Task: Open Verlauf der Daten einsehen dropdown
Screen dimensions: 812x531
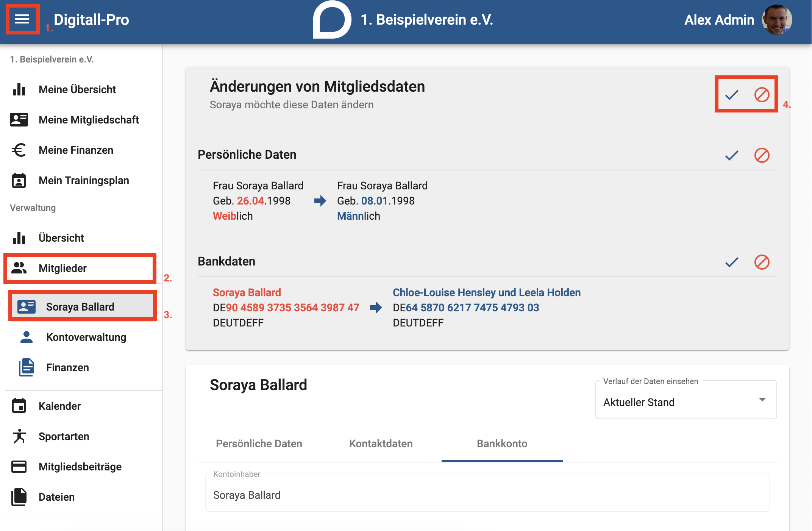Action: [x=686, y=400]
